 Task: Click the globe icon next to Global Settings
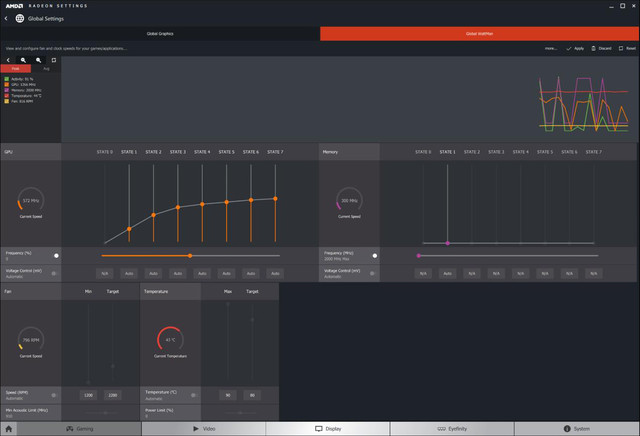click(x=20, y=18)
